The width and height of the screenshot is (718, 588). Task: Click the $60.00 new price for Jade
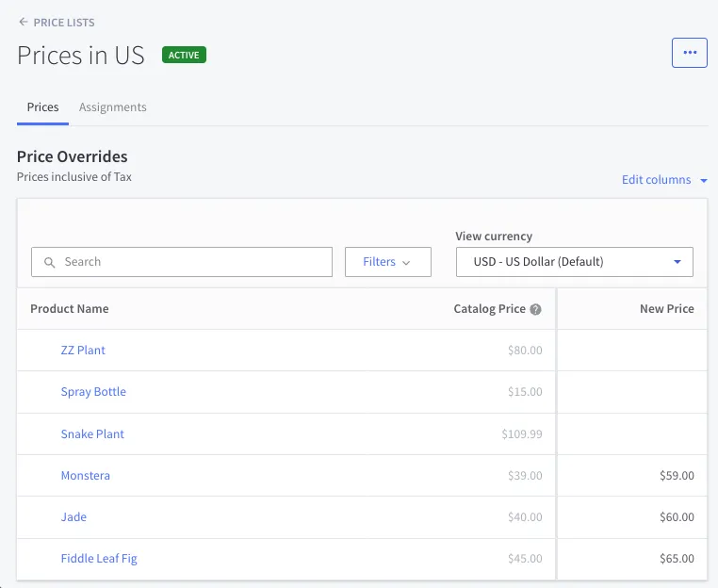(677, 517)
